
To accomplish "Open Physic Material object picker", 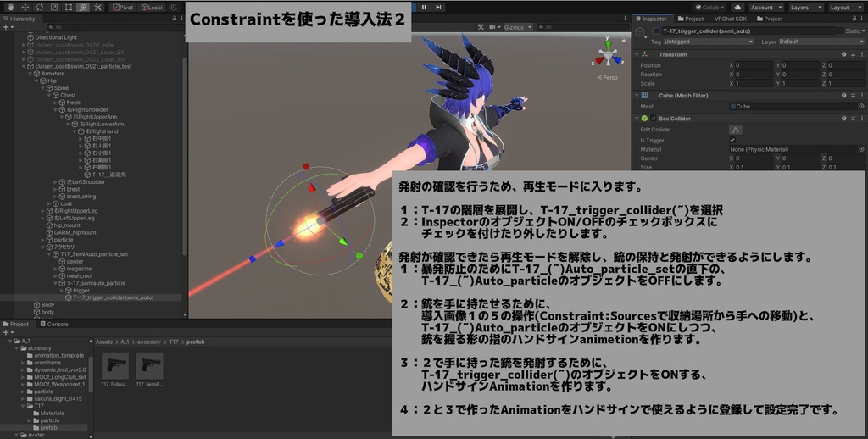I will [x=861, y=149].
